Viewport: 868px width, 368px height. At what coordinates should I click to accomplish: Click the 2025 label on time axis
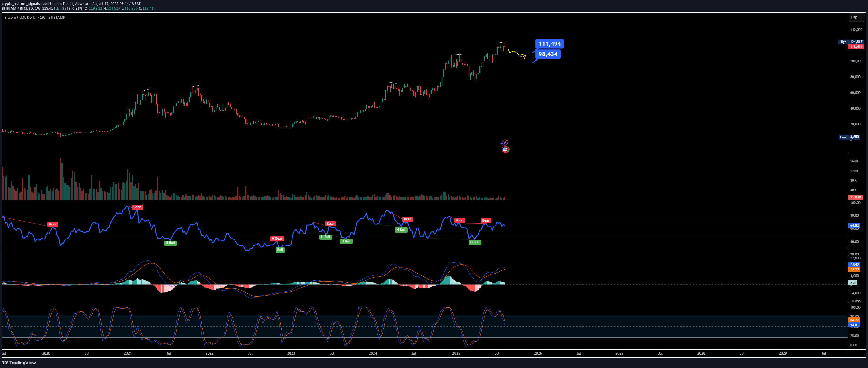(x=456, y=353)
